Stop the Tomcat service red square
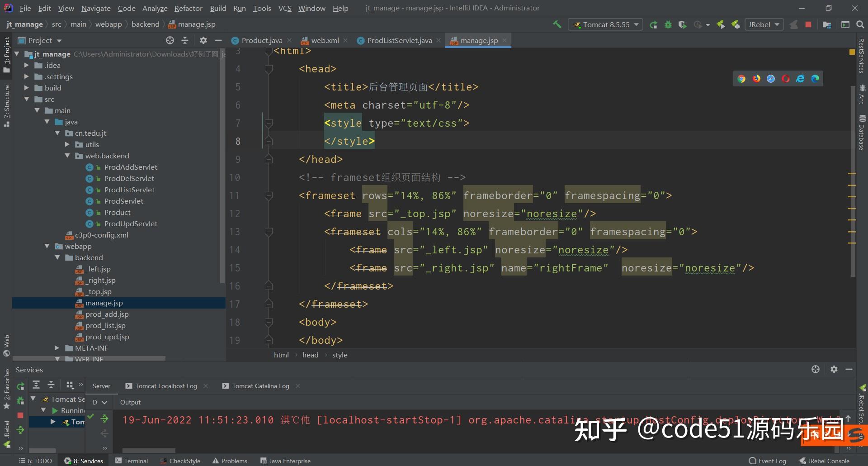The width and height of the screenshot is (868, 466). click(20, 415)
